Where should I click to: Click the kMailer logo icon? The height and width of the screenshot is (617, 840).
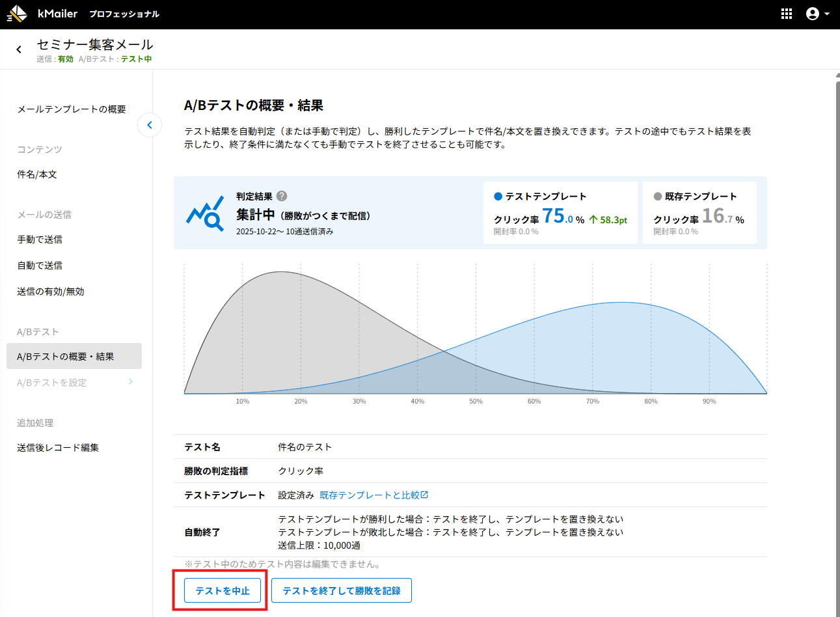[18, 14]
